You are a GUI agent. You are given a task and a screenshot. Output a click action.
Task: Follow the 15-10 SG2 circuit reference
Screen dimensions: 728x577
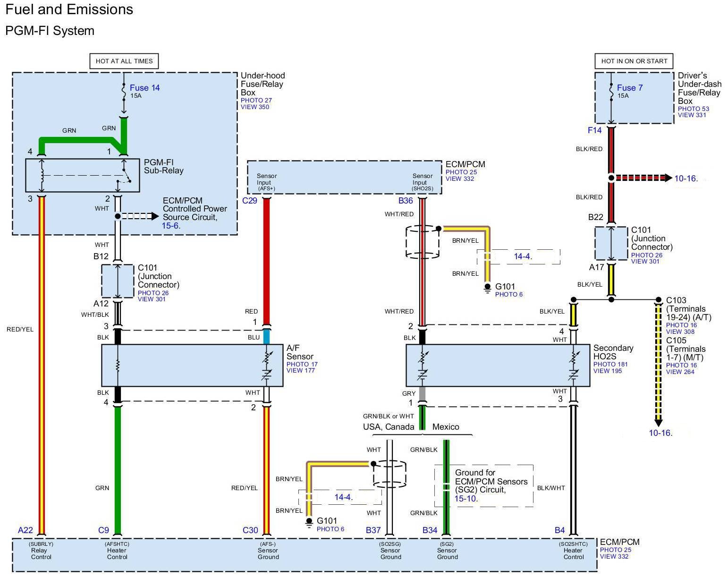pos(465,499)
